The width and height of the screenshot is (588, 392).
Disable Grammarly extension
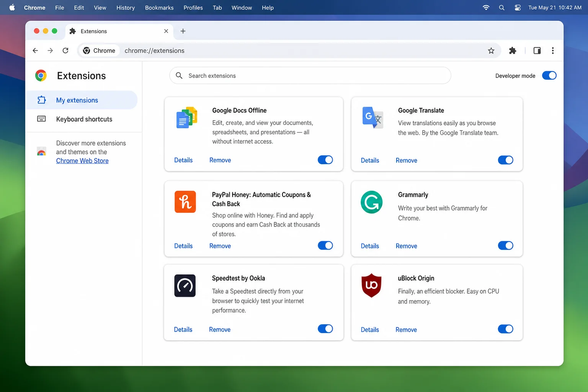pyautogui.click(x=506, y=245)
